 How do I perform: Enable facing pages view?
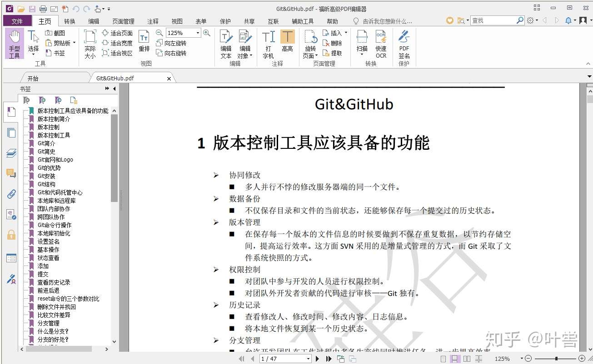coord(466,359)
